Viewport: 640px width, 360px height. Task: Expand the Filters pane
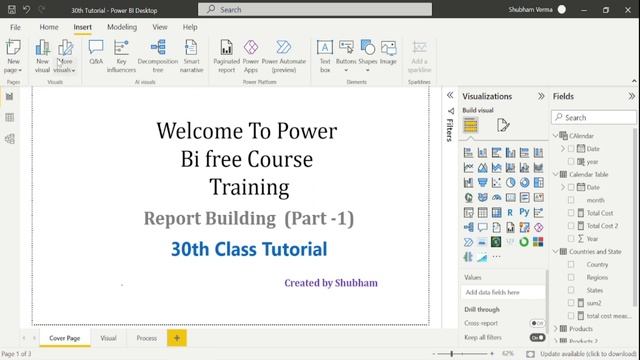pyautogui.click(x=450, y=95)
